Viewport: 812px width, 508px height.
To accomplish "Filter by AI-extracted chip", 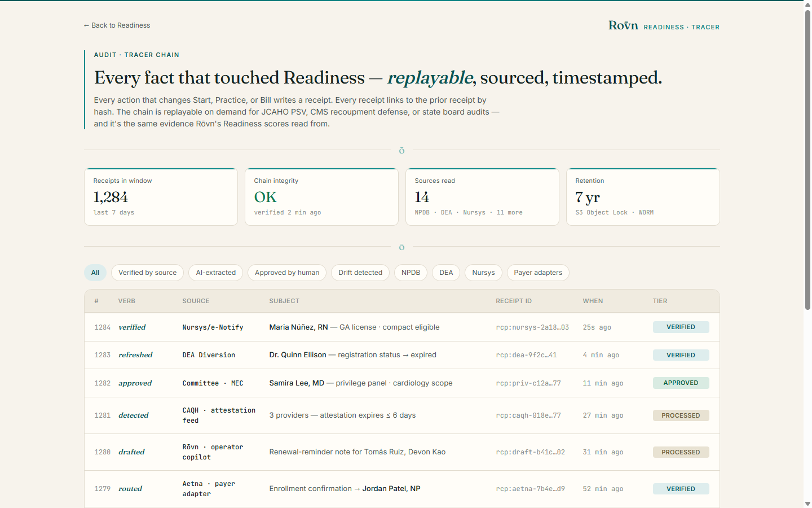I will [216, 273].
